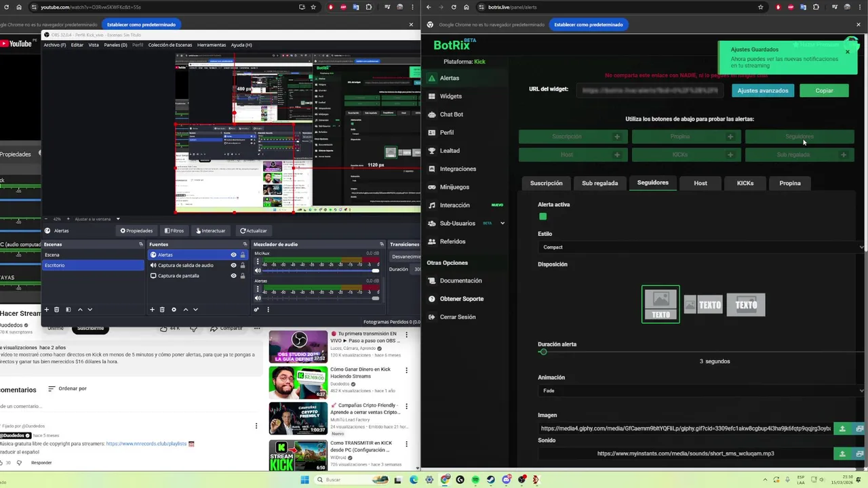This screenshot has width=868, height=488.
Task: Click Establecer como predeterminado in BotRix window
Action: (588, 24)
